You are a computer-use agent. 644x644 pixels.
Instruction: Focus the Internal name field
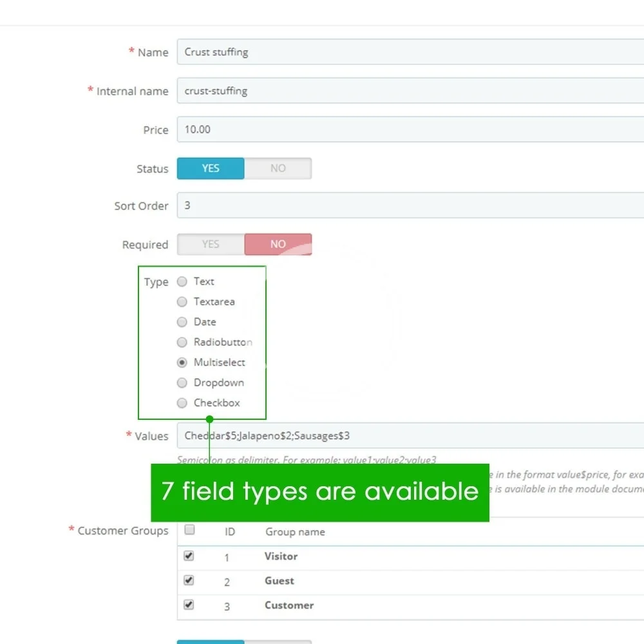[x=410, y=91]
